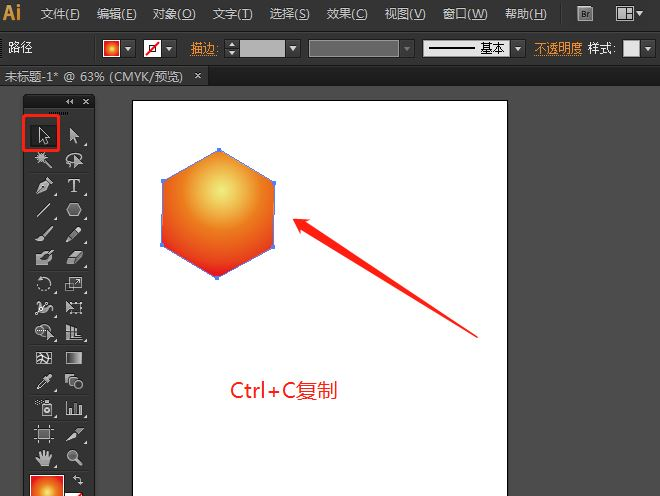Open the 视图(V) menu
This screenshot has height=496, width=660.
pyautogui.click(x=405, y=14)
